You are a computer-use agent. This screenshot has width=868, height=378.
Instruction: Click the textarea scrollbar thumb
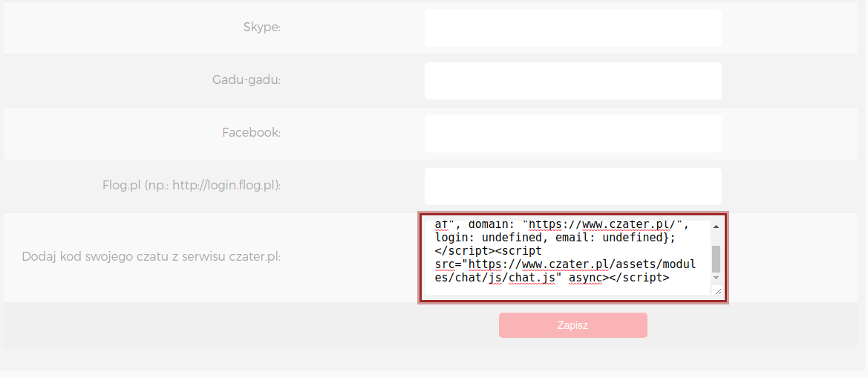(x=716, y=258)
